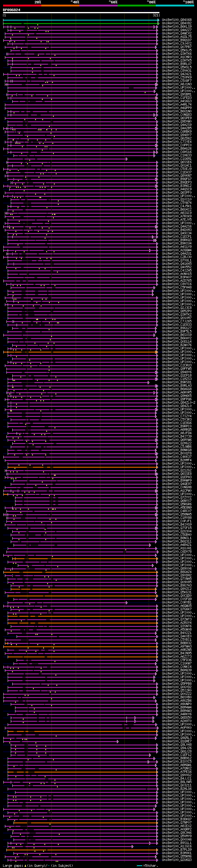
Task: Select hit UniRef100_Q84ZL0
Action: click(176, 406)
